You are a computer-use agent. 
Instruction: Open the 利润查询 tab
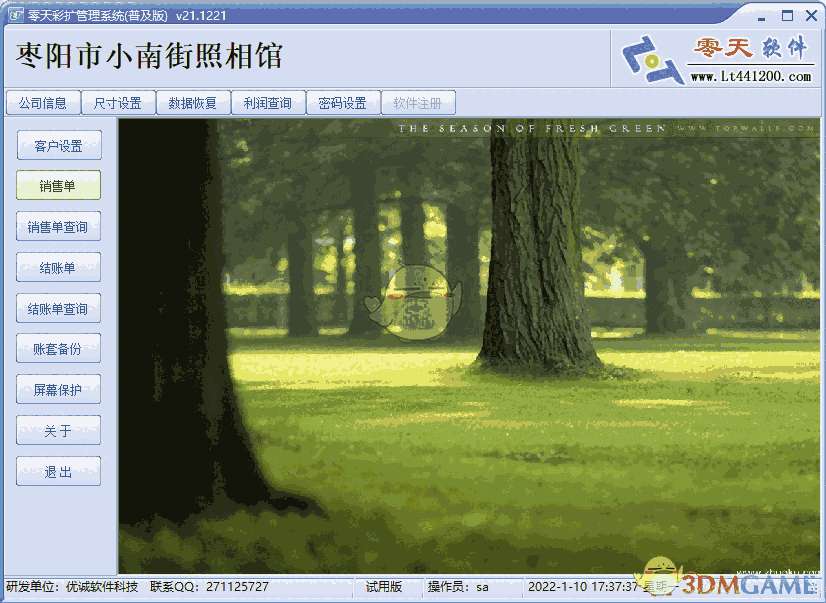click(267, 102)
